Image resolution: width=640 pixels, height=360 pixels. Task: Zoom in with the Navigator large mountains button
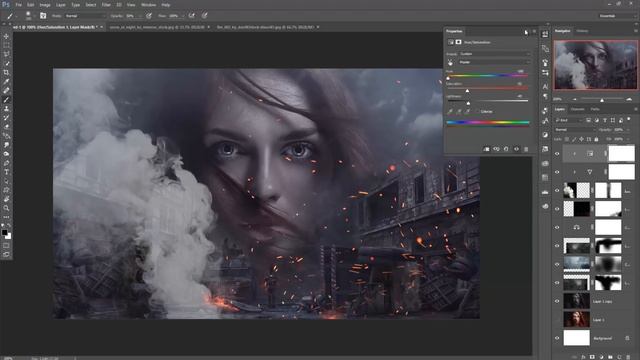coord(629,99)
